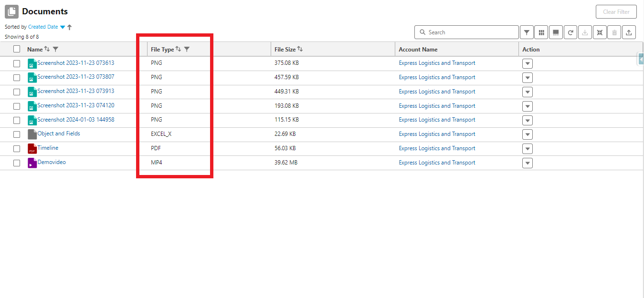This screenshot has height=298, width=644.
Task: Click the Clear Filter button
Action: coord(616,12)
